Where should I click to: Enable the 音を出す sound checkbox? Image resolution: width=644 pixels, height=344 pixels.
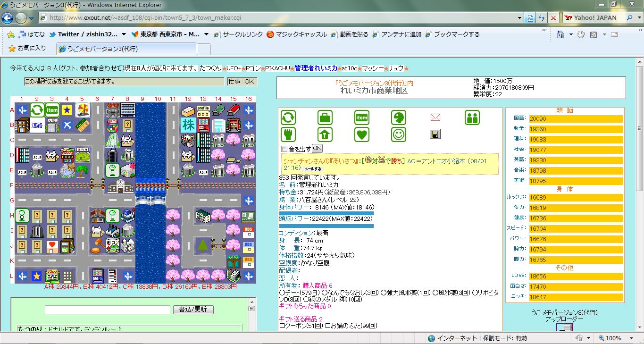pyautogui.click(x=284, y=149)
